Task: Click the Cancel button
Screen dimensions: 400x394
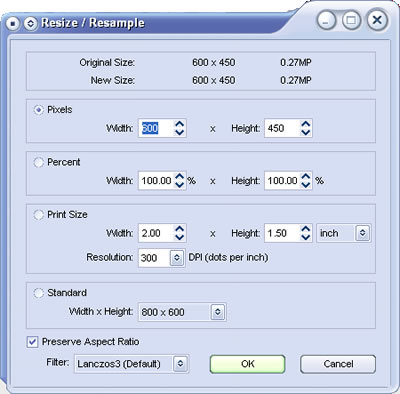Action: point(338,364)
